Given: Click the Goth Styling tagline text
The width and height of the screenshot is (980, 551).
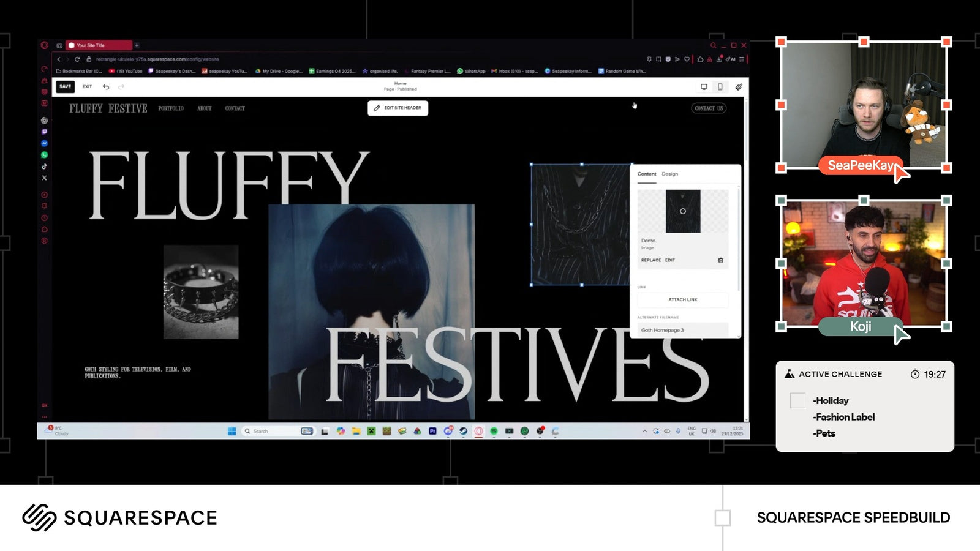Looking at the screenshot, I should coord(138,373).
